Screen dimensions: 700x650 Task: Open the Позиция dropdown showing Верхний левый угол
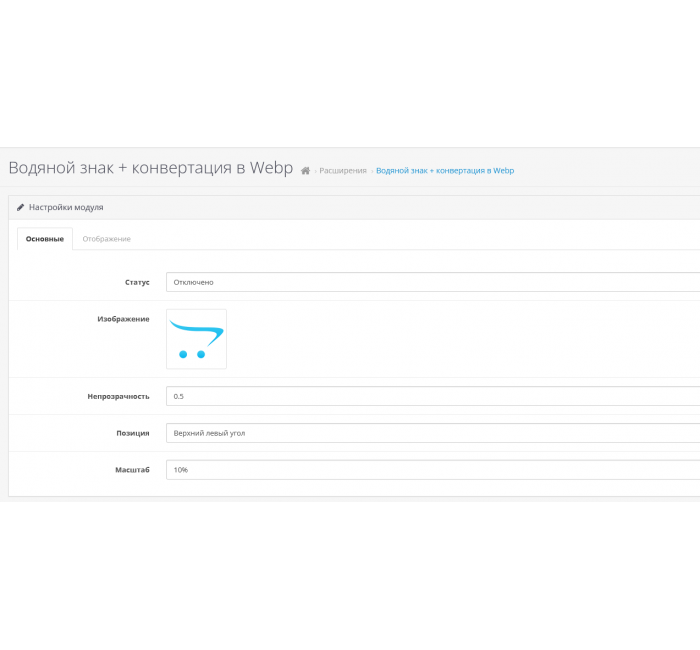tap(433, 433)
